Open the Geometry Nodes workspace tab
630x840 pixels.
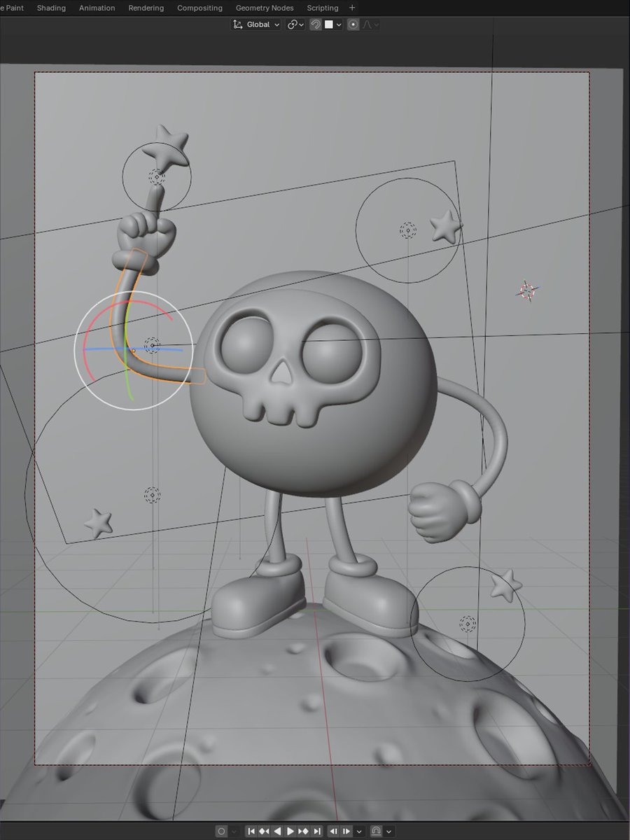click(x=265, y=8)
